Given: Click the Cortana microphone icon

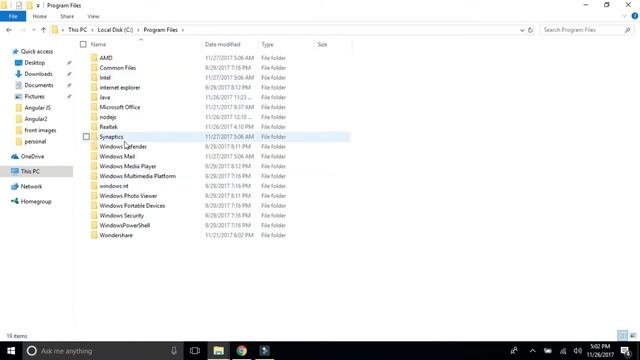Looking at the screenshot, I should click(174, 351).
